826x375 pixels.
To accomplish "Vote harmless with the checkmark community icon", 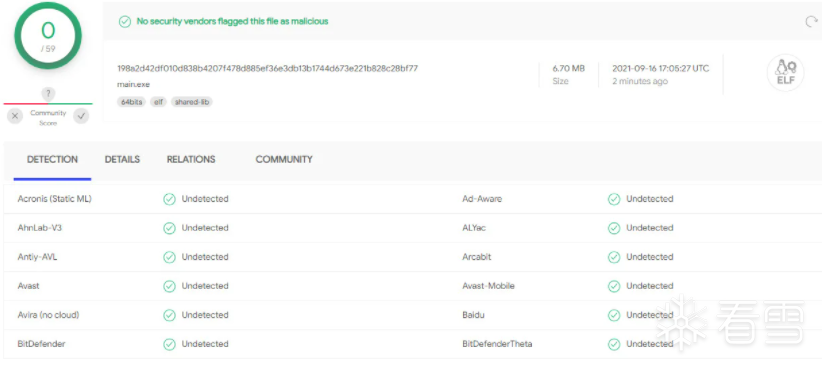I will [x=81, y=116].
